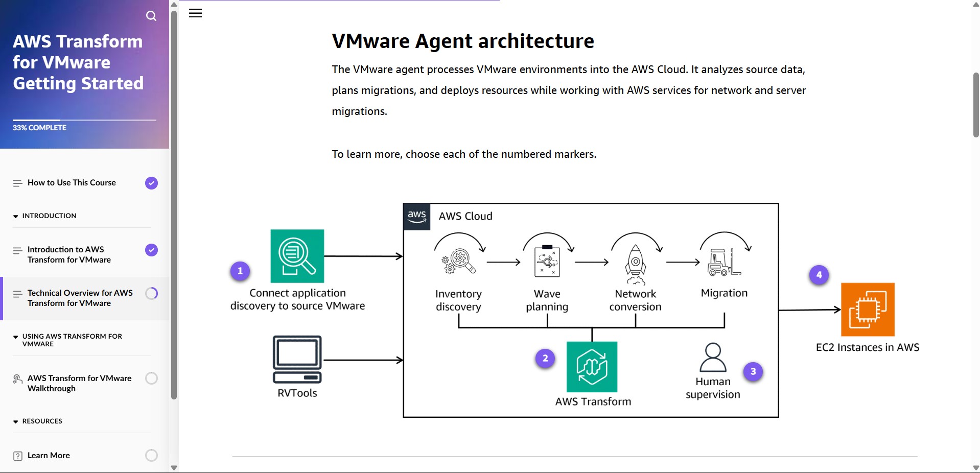The width and height of the screenshot is (980, 473).
Task: Open the Technical Overview for AWS Transform lesson
Action: point(80,298)
